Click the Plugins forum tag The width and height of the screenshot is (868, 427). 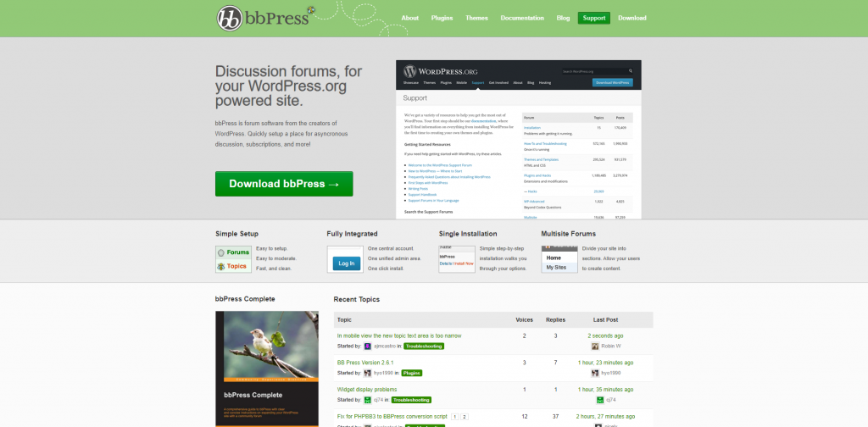[411, 373]
